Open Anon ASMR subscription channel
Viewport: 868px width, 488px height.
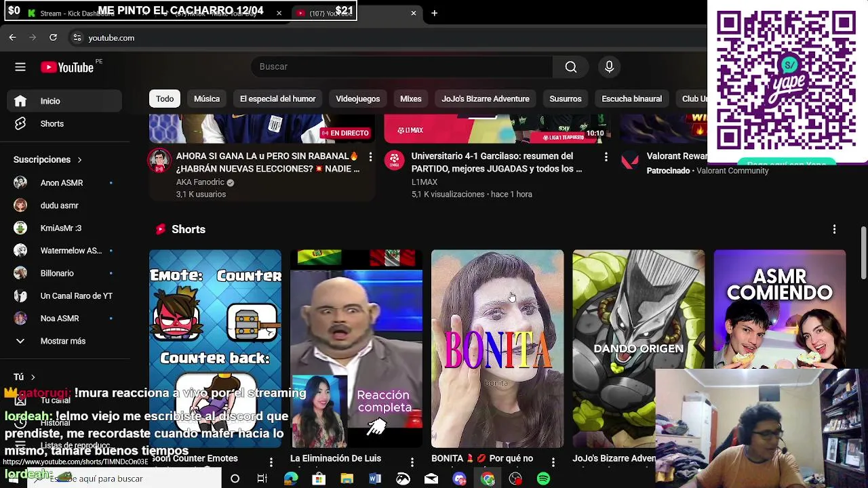(64, 183)
